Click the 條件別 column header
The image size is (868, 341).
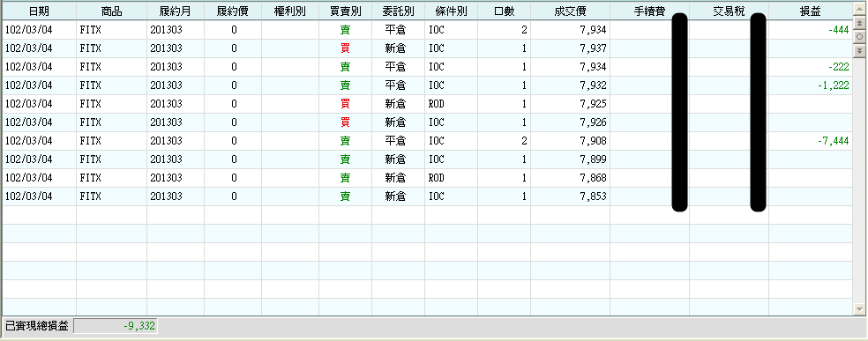coord(451,11)
